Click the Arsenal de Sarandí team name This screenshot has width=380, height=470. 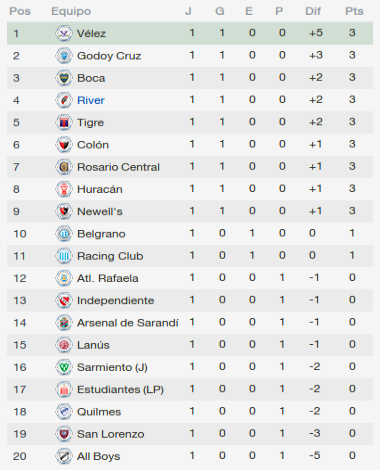(x=128, y=323)
